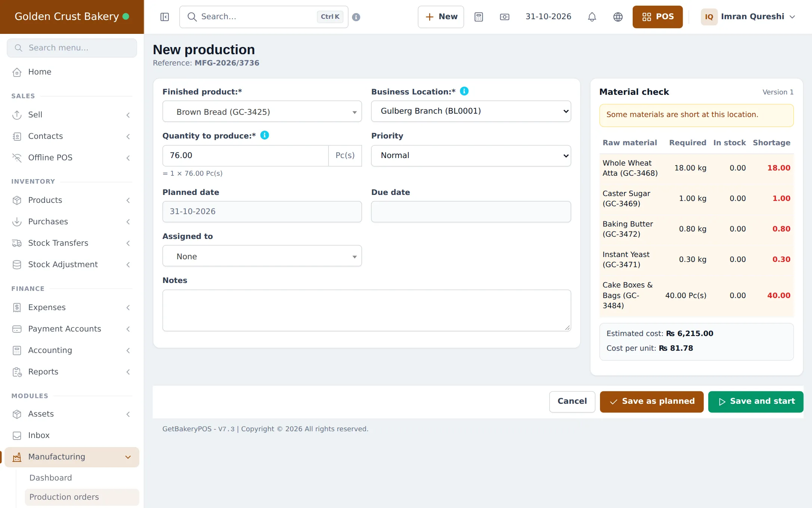Click the Quantity to produce info icon

265,135
